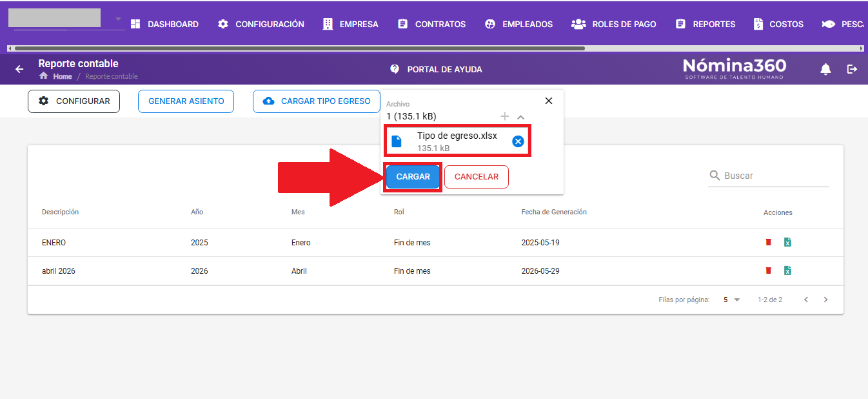Click the CONFIGURAR gear icon
This screenshot has height=399, width=868.
coord(44,101)
